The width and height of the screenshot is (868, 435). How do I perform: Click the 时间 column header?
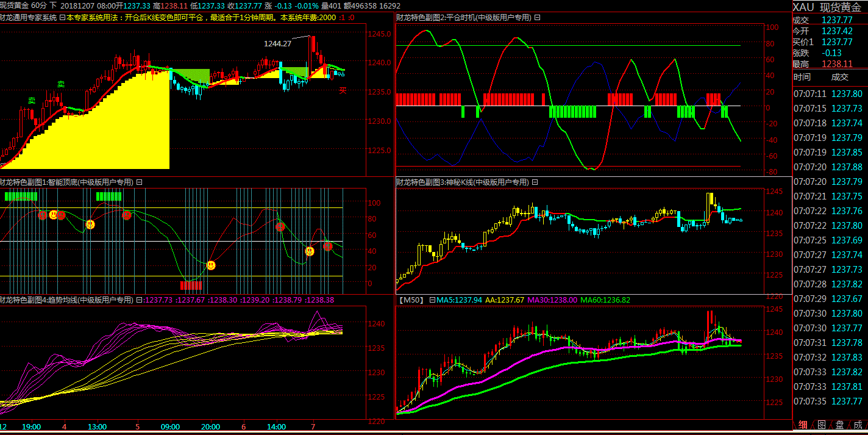tap(802, 77)
